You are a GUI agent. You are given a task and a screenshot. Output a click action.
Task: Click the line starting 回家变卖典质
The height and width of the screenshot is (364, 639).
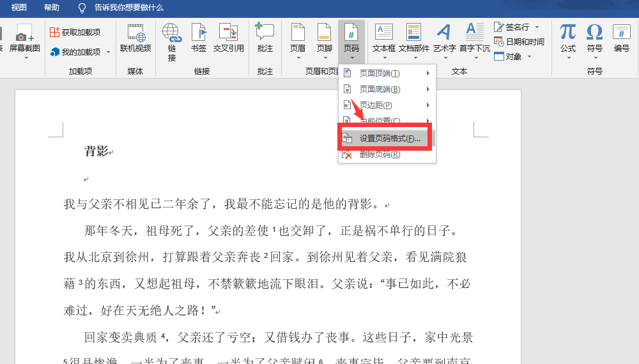point(279,338)
